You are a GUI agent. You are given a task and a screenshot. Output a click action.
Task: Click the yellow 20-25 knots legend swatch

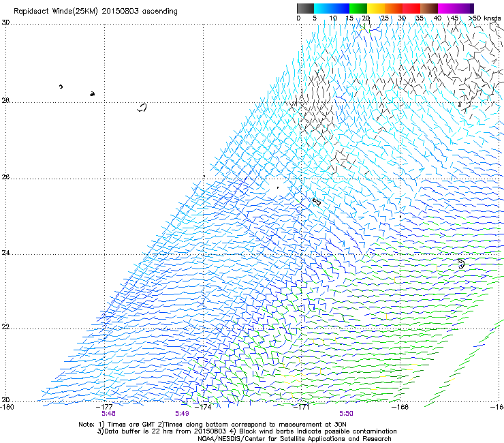(x=376, y=8)
